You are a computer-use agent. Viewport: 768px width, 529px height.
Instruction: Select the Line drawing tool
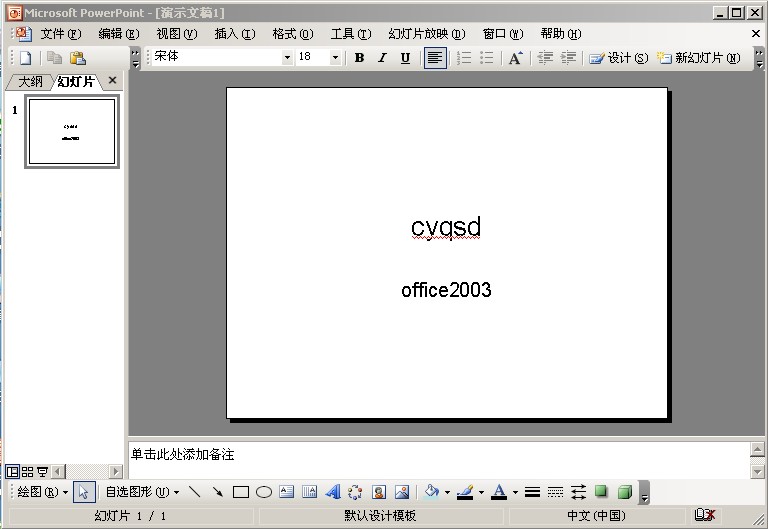(195, 492)
